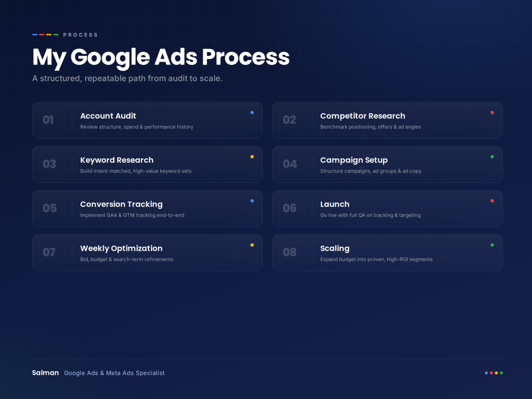Click step number 01
Viewport: 532px width, 399px height.
[48, 120]
